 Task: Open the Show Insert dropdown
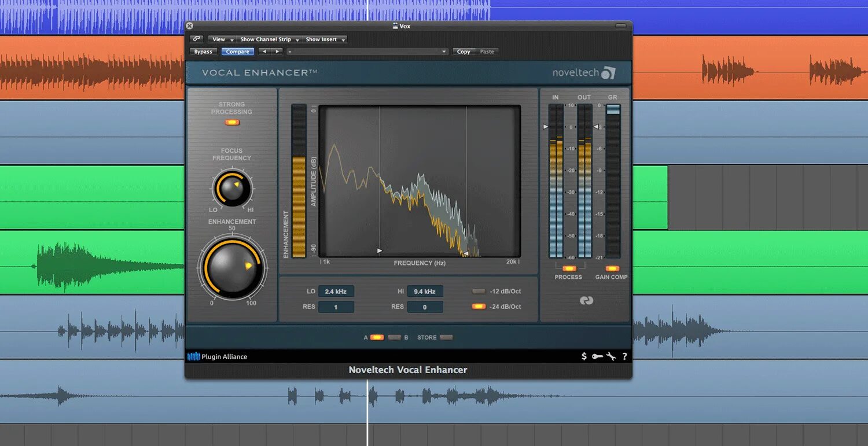[x=325, y=39]
